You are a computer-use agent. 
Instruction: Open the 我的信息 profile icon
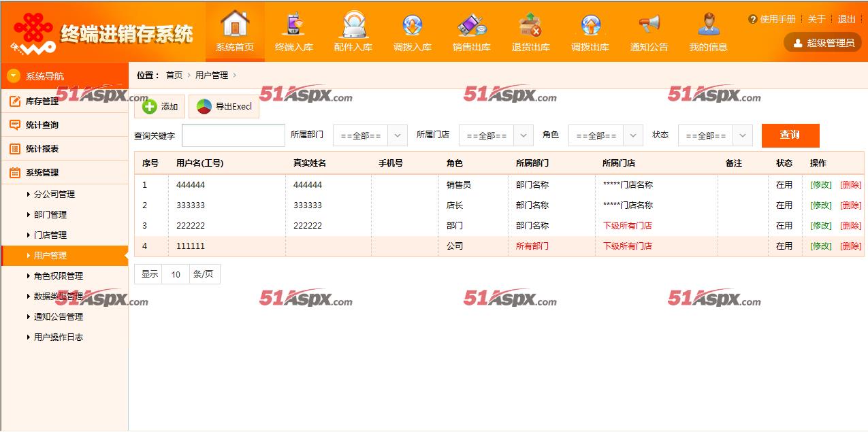(708, 26)
